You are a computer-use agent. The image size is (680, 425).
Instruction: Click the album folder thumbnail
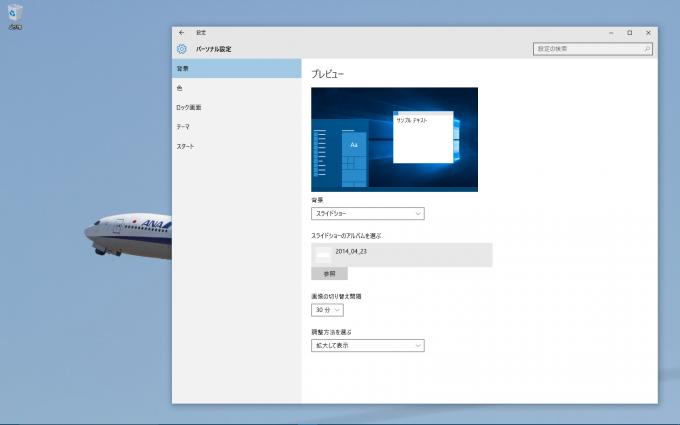pyautogui.click(x=323, y=255)
